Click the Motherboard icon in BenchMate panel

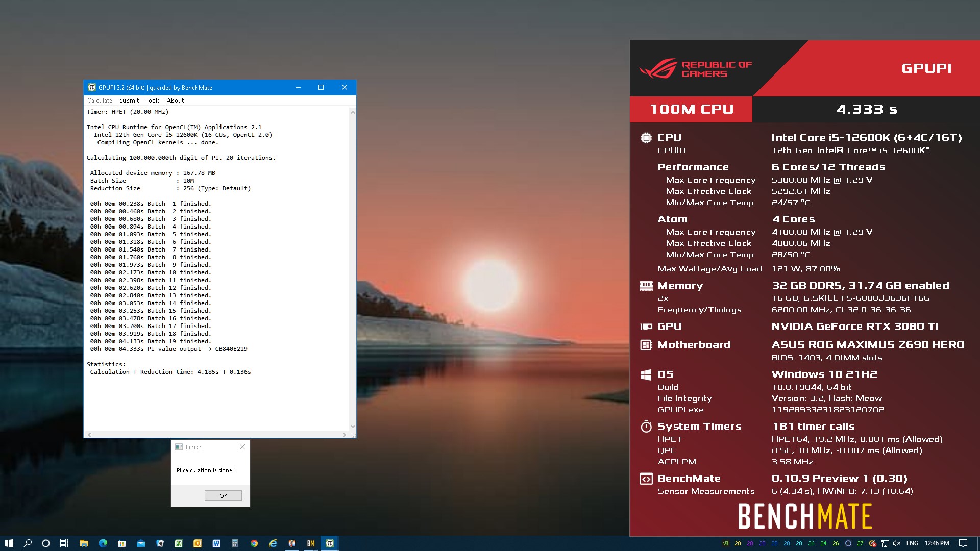click(646, 345)
